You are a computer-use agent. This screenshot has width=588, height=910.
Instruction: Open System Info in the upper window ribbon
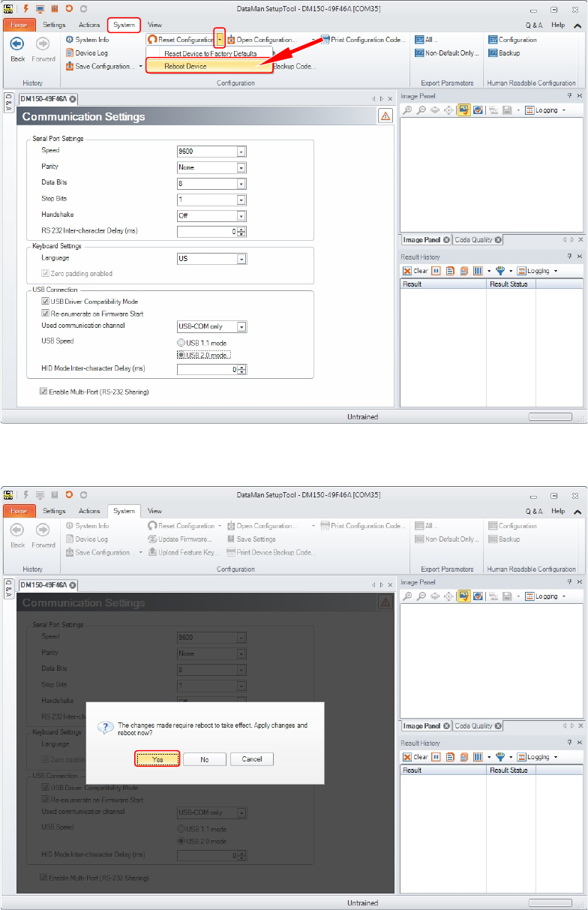[x=87, y=40]
